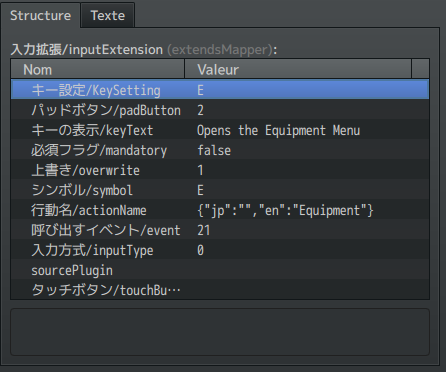Select the シンボル/symbol row
Screen dimensions: 446x372
pos(220,190)
